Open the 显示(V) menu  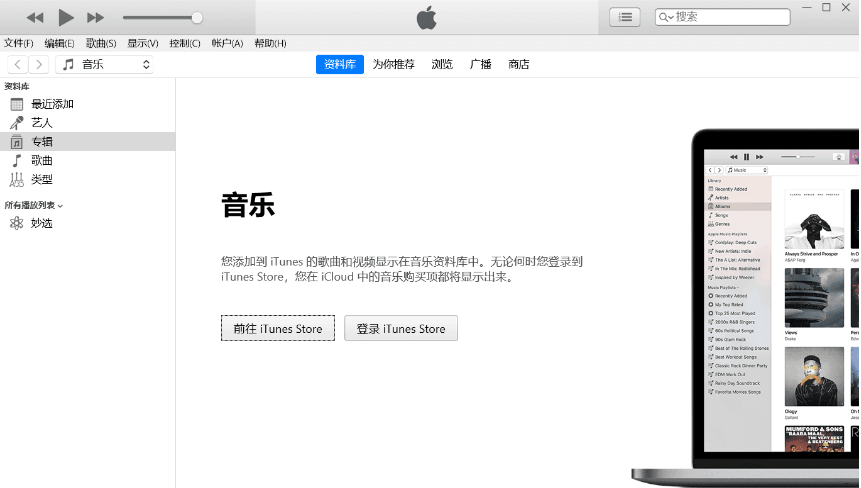click(x=143, y=43)
